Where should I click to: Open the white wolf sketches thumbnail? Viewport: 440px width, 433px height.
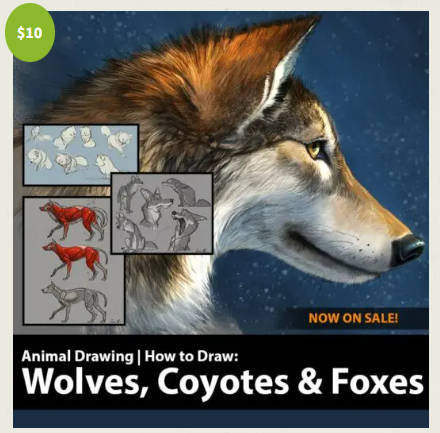tap(81, 155)
